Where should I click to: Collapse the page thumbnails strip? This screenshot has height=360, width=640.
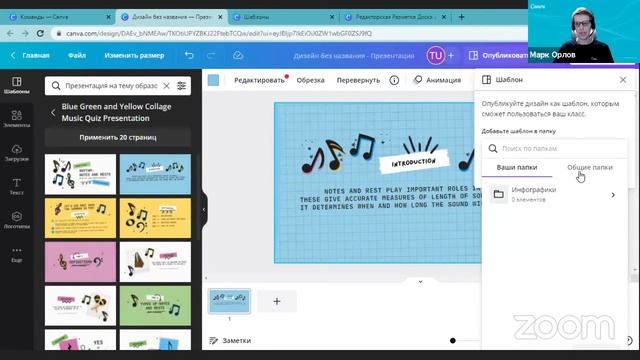[420, 282]
